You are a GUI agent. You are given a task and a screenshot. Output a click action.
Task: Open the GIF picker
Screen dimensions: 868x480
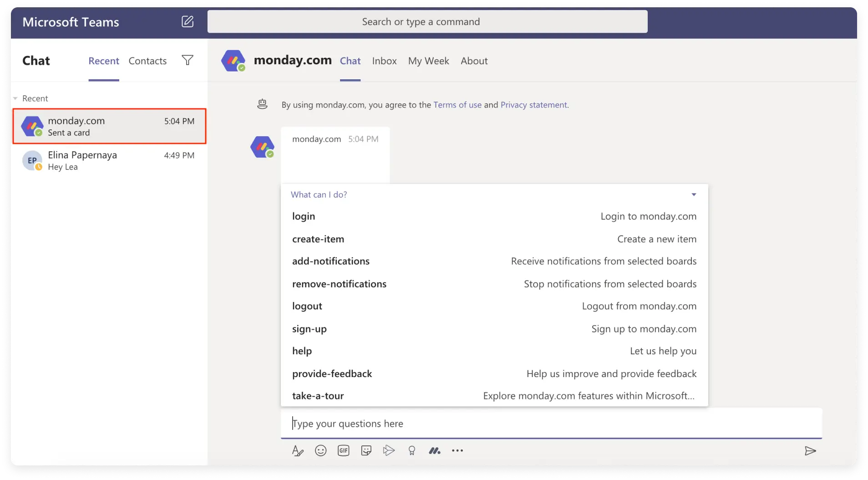(x=344, y=451)
